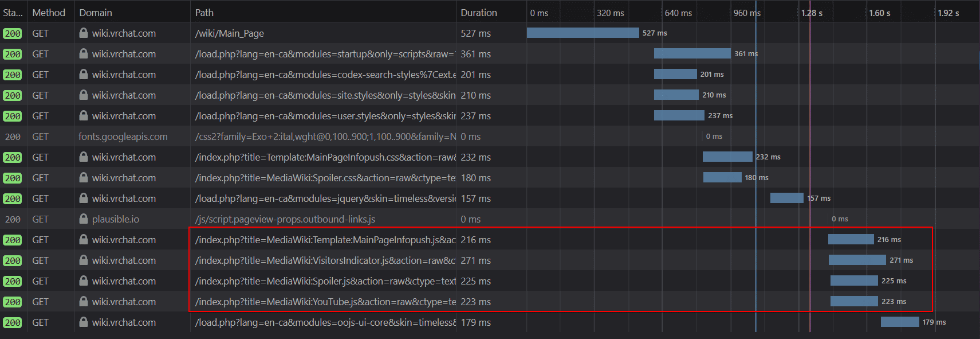This screenshot has height=339, width=980.
Task: Sort by the Domain column header
Action: 96,13
